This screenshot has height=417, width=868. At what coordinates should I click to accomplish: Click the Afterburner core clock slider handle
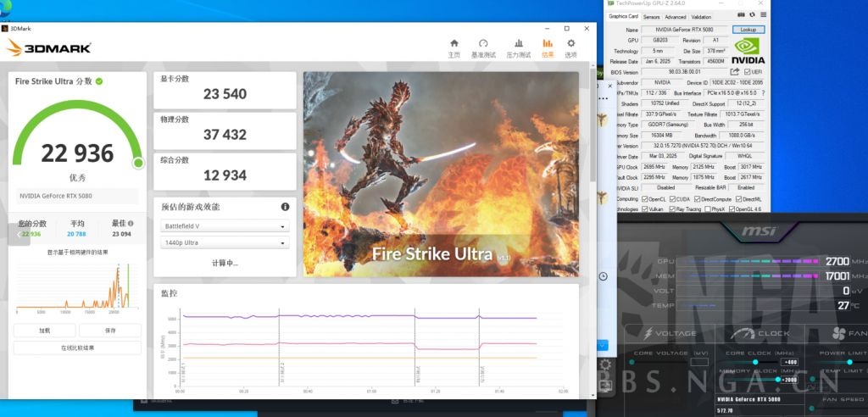755,362
